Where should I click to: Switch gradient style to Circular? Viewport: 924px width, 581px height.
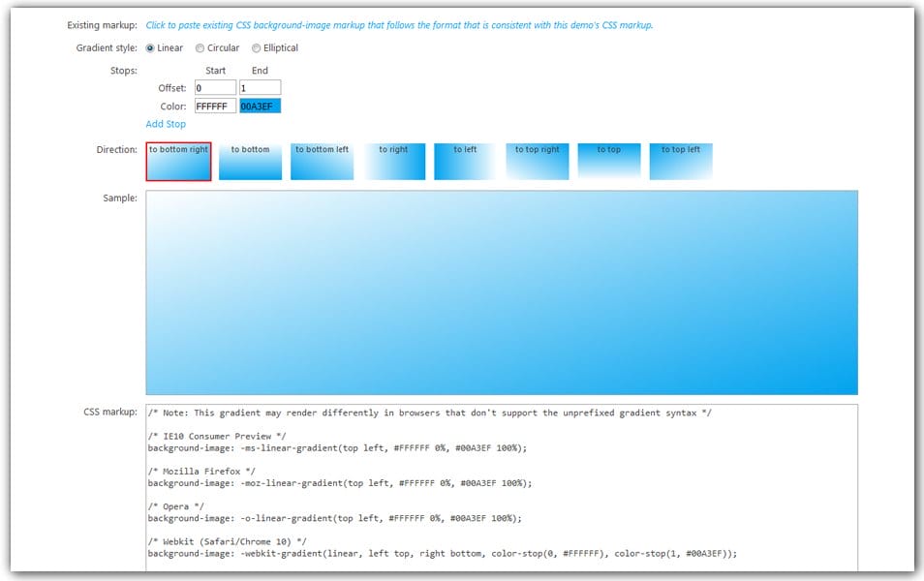coord(200,48)
